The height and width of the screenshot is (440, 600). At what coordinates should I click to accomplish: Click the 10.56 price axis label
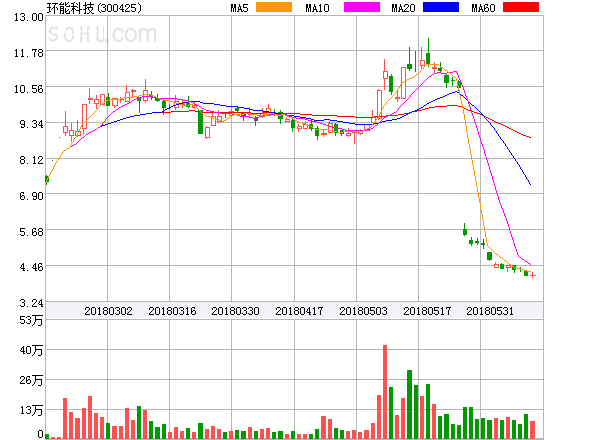(x=29, y=89)
